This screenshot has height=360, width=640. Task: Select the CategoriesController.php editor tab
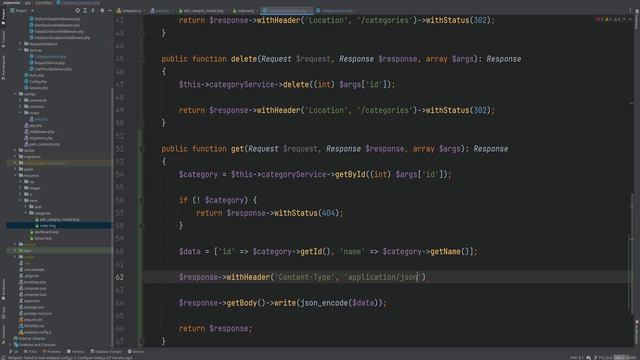point(287,11)
